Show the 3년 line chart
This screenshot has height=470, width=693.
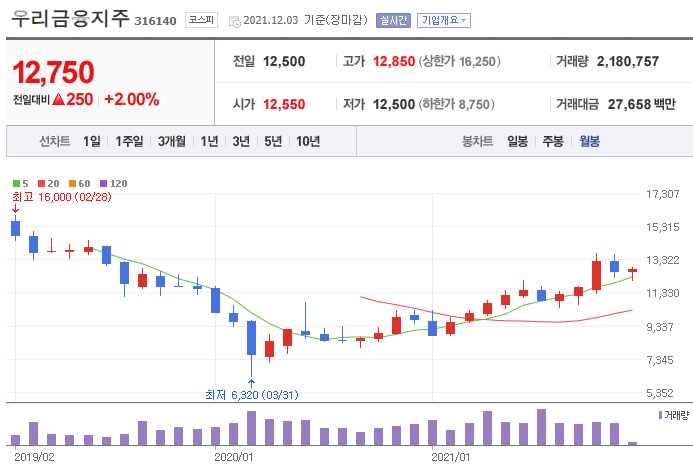pos(241,141)
